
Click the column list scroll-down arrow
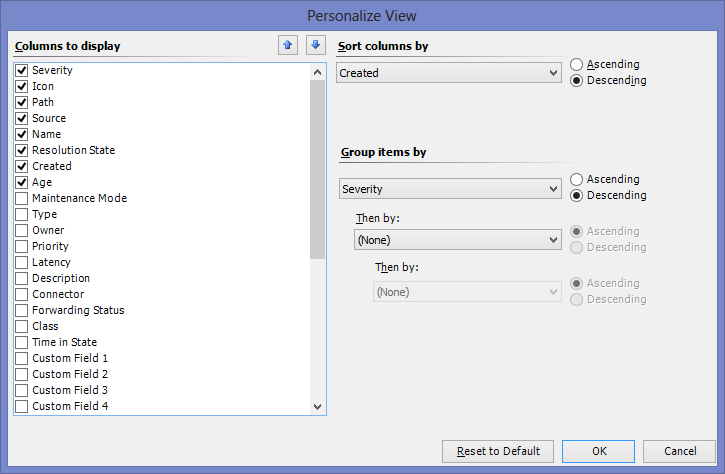317,406
